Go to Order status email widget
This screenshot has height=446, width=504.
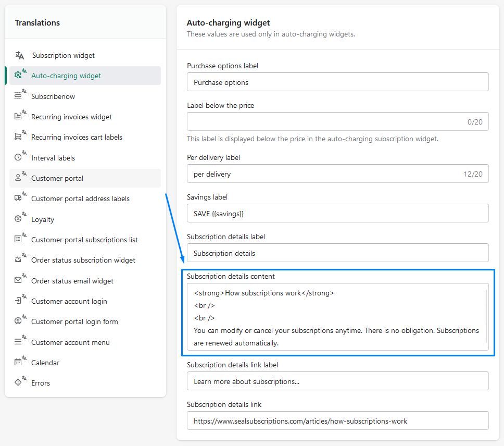72,281
